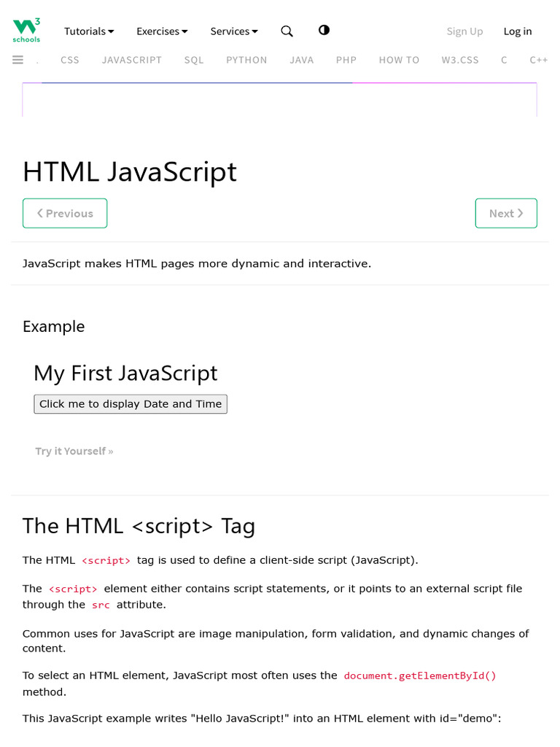Select the HOW TO tab

click(399, 60)
